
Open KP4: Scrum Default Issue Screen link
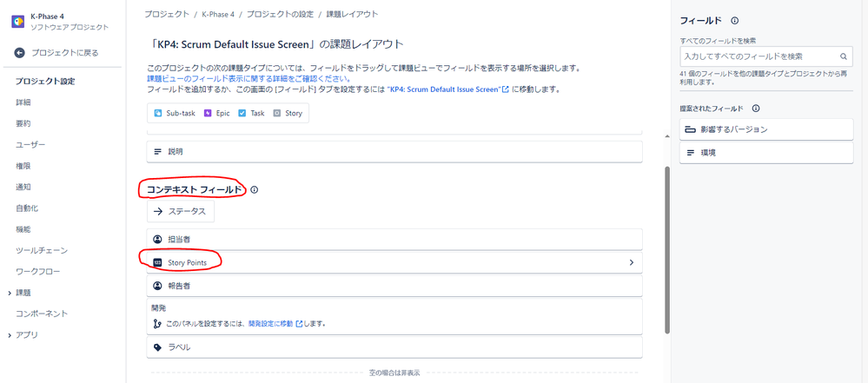pos(443,89)
